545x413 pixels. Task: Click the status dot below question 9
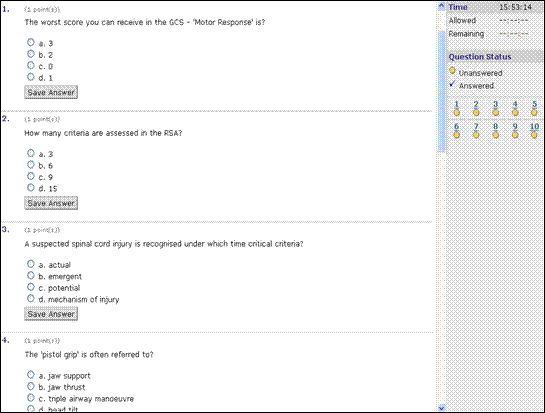tap(515, 135)
